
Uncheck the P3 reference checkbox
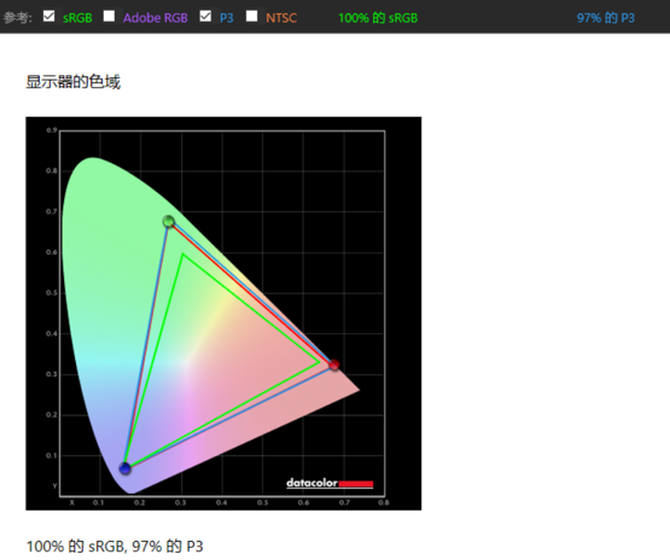pos(205,17)
